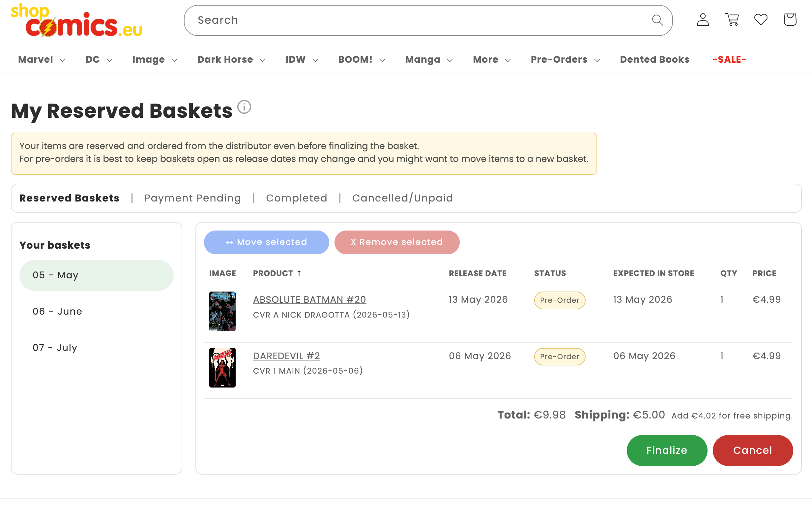Image resolution: width=812 pixels, height=529 pixels.
Task: Select the 07 - July basket
Action: (x=97, y=348)
